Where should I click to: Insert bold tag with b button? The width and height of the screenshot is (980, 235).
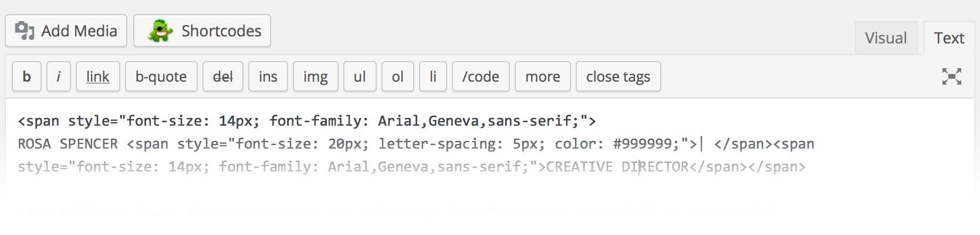click(x=26, y=76)
